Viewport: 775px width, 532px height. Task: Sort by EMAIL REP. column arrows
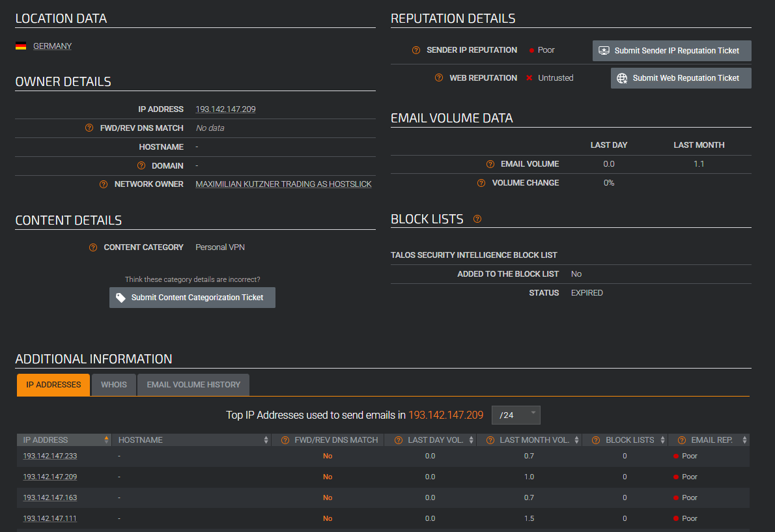[744, 440]
